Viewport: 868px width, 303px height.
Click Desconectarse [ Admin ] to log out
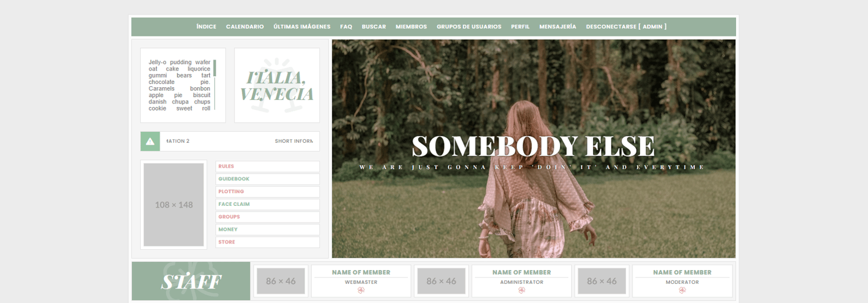[626, 27]
